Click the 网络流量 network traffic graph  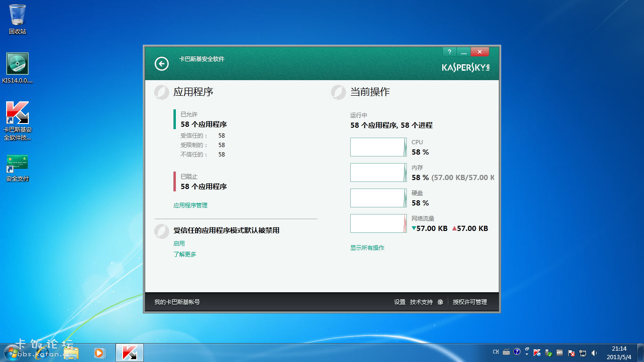[x=379, y=223]
